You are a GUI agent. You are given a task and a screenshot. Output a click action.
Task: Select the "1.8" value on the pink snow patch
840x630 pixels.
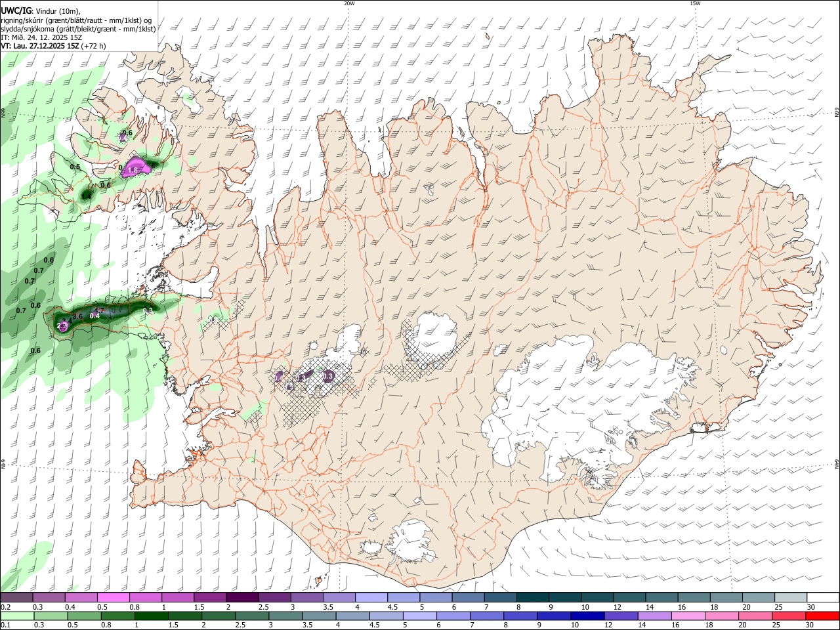pyautogui.click(x=133, y=170)
